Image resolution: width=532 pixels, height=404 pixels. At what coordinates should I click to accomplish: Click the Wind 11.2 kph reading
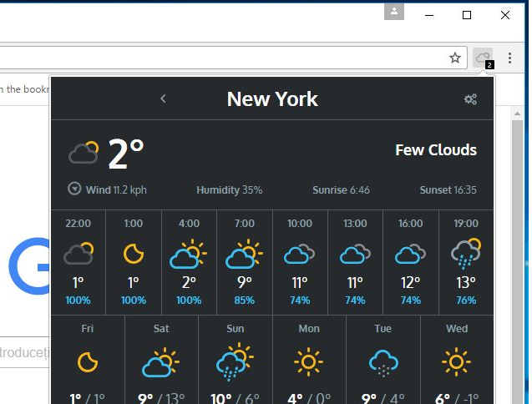coord(116,190)
